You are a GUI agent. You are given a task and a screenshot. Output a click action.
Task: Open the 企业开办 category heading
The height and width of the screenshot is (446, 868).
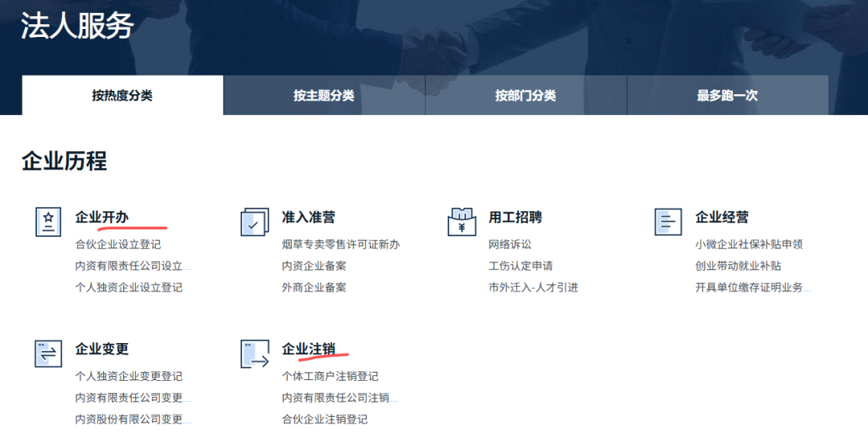tap(102, 217)
